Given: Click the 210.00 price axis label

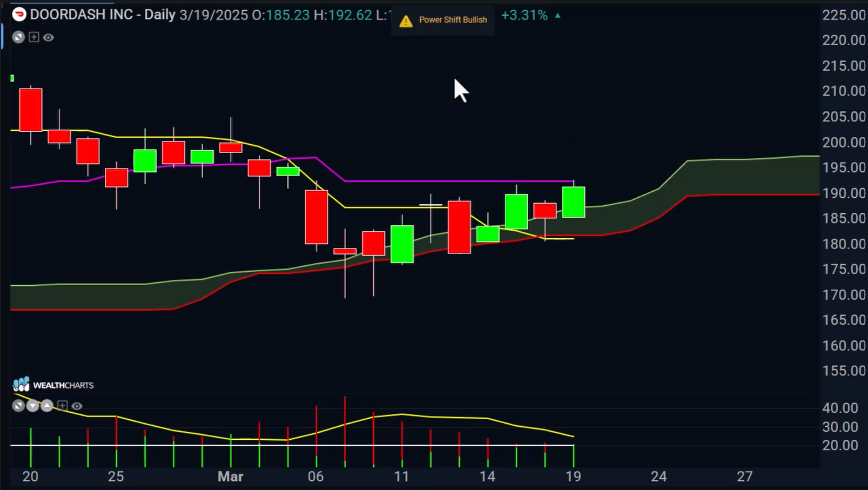Looking at the screenshot, I should [x=844, y=91].
